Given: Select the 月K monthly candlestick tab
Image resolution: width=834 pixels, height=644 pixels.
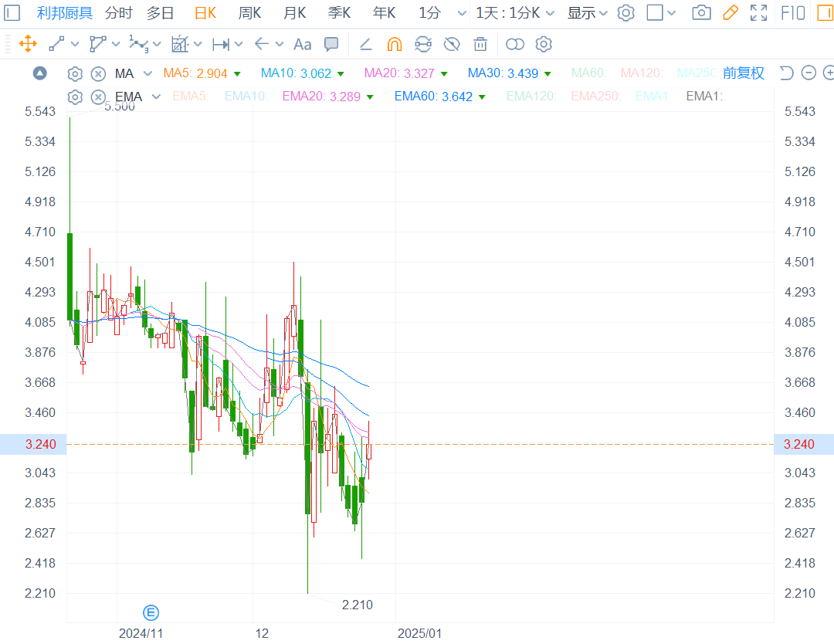Looking at the screenshot, I should 295,13.
